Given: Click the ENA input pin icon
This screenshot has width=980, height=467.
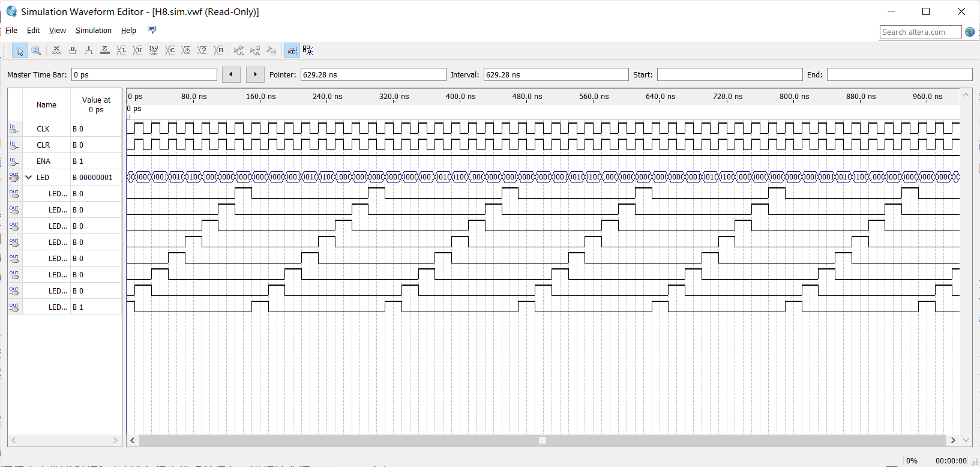Looking at the screenshot, I should click(14, 161).
